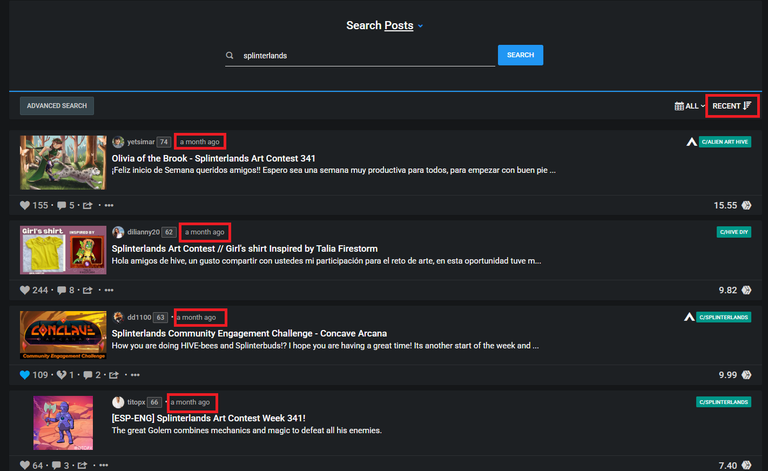Click the comment icon on the Concave Arcana post
This screenshot has height=471, width=768.
[x=88, y=375]
